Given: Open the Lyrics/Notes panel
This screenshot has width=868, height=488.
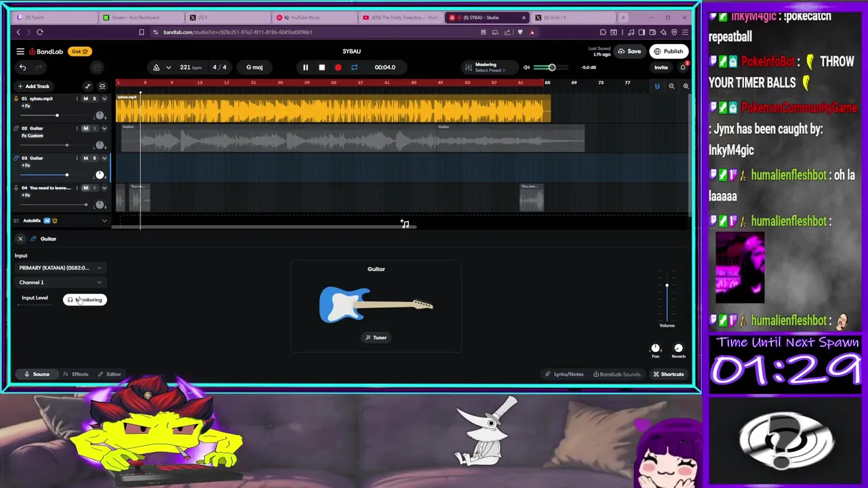Looking at the screenshot, I should [564, 374].
